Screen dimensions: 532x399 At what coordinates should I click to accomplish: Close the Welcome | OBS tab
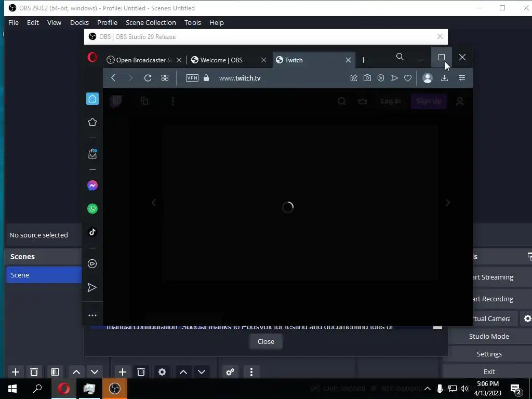[263, 60]
